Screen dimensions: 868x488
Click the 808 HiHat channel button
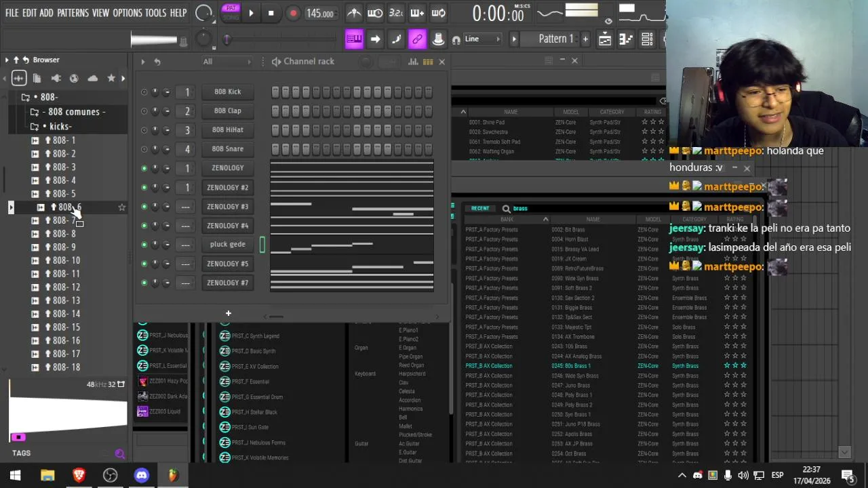coord(228,129)
